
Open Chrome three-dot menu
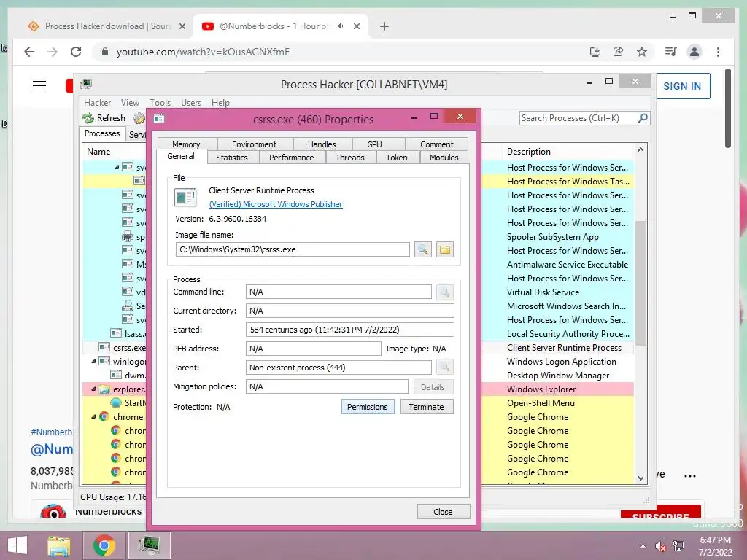tap(718, 52)
